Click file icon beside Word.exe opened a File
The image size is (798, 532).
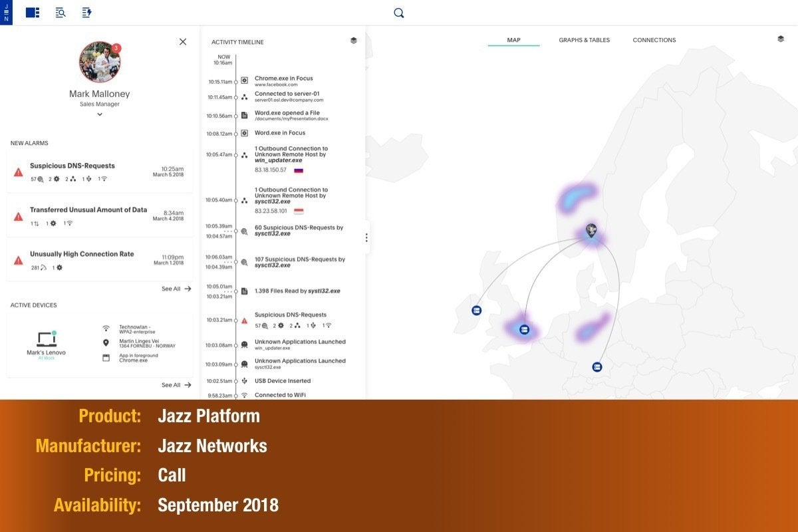pyautogui.click(x=244, y=115)
